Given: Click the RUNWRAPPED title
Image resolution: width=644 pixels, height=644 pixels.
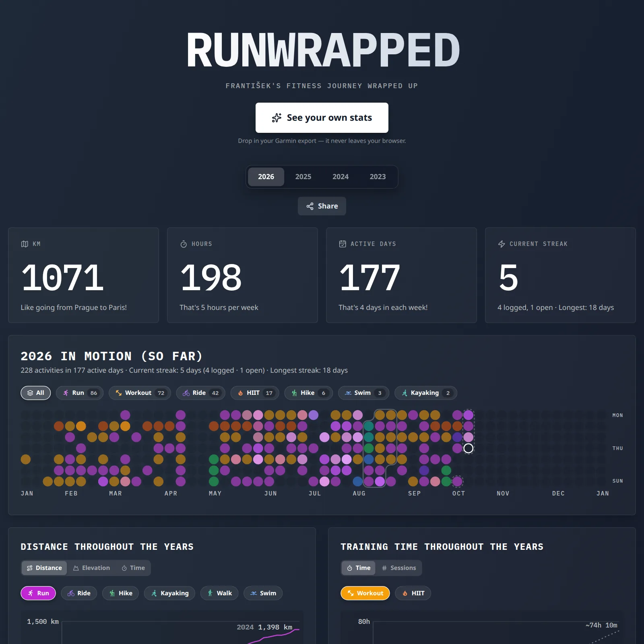Looking at the screenshot, I should coord(323,50).
